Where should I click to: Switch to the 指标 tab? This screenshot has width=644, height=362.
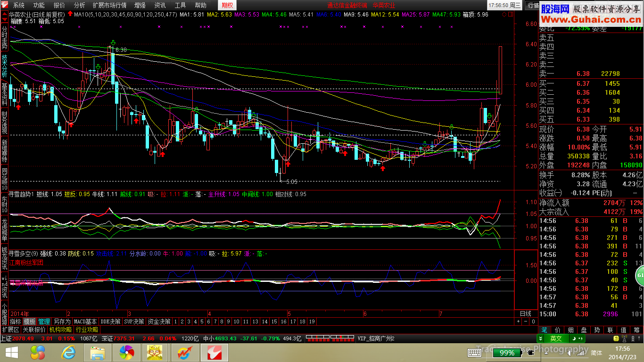coord(16,321)
